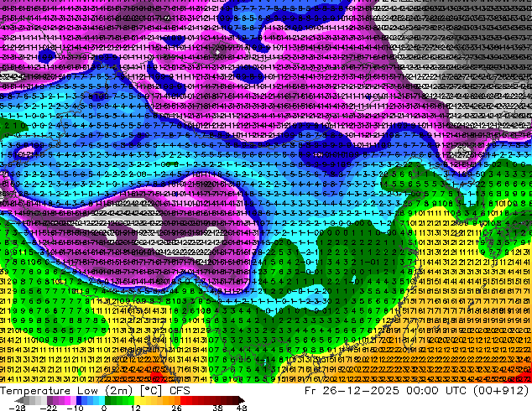The width and height of the screenshot is (532, 411).
Task: Click the -28 label on the color scale
Action: 17,408
